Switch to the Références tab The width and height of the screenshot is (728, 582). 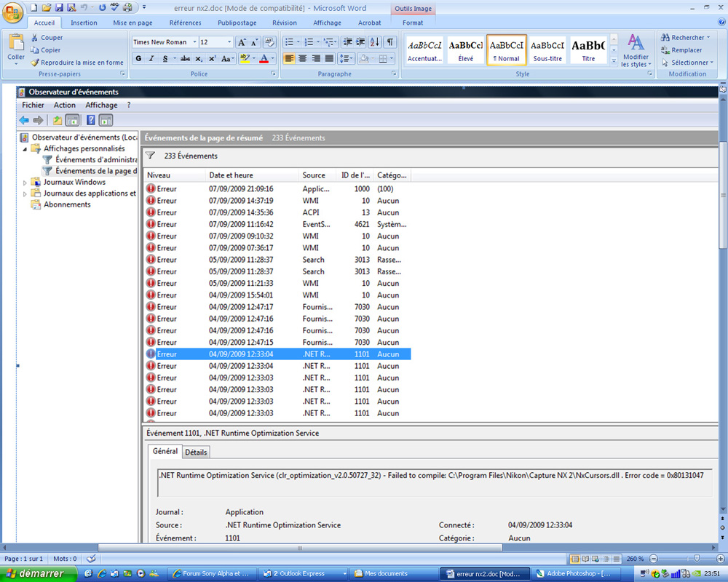tap(185, 23)
